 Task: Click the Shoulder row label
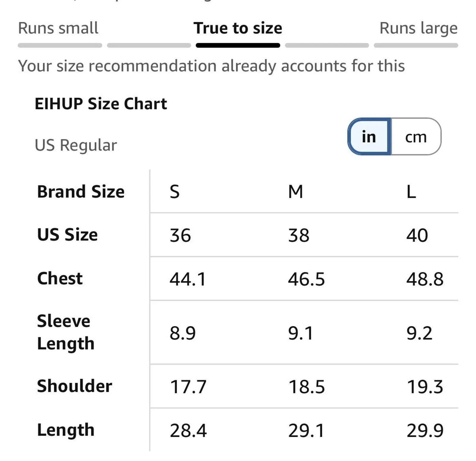pyautogui.click(x=74, y=386)
